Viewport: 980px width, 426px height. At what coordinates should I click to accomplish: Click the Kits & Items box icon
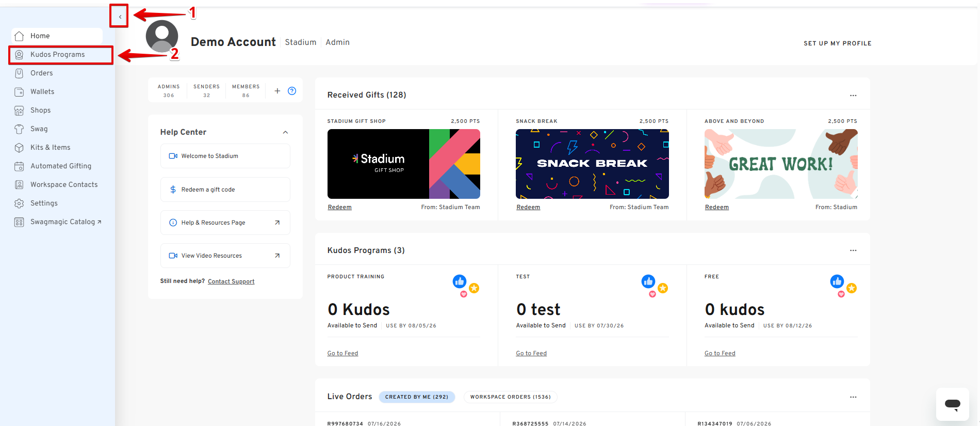[19, 148]
